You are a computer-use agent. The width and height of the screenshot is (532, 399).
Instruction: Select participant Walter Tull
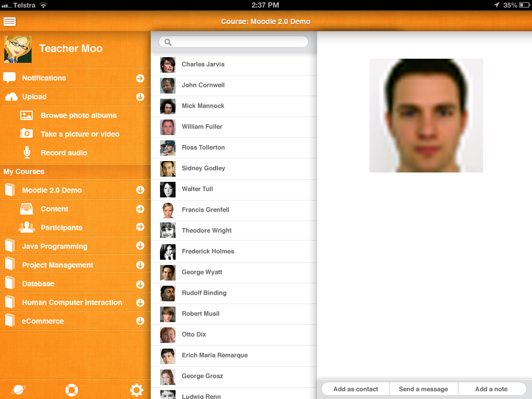click(x=234, y=189)
